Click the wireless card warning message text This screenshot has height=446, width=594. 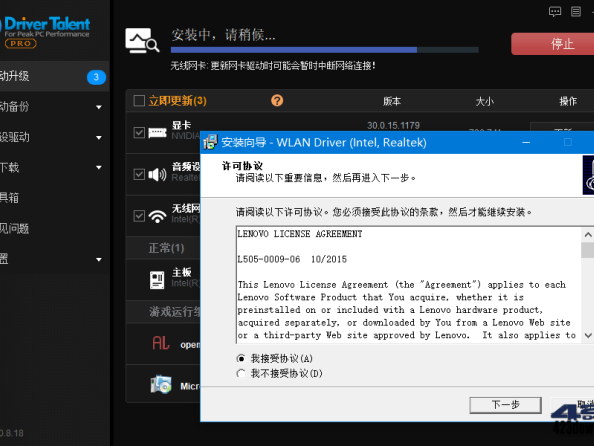click(x=273, y=66)
